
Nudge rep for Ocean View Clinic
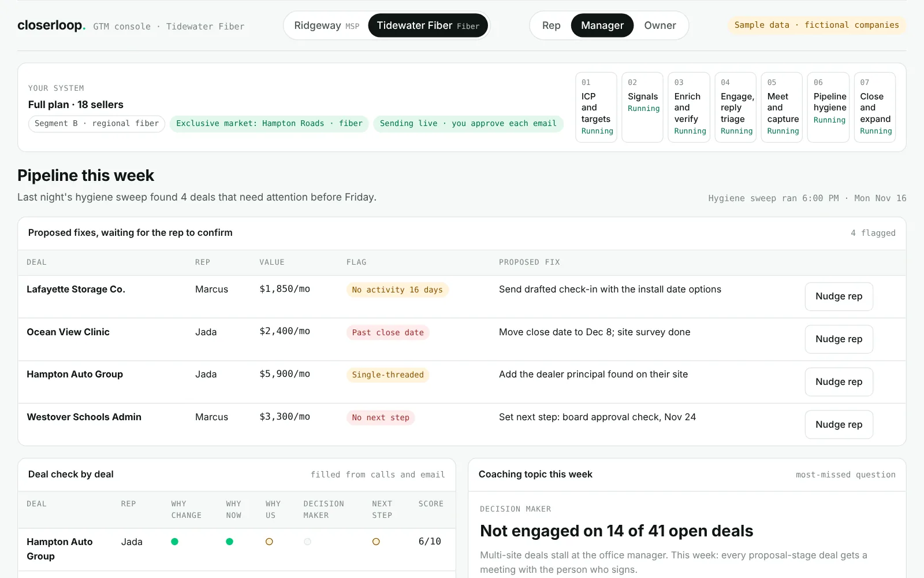[x=839, y=339]
